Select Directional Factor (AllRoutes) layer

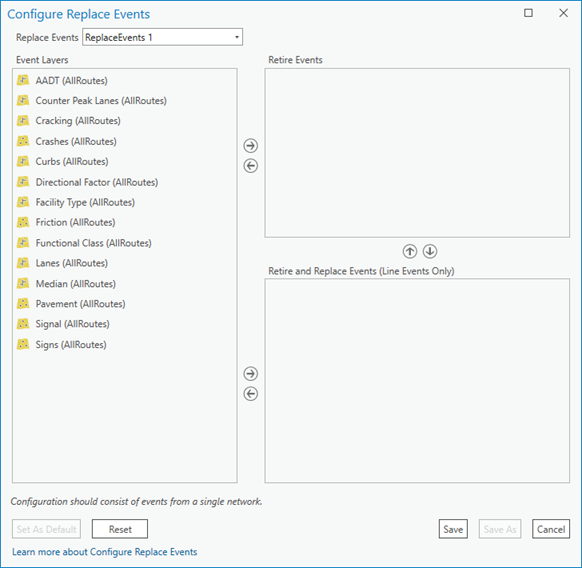click(97, 182)
